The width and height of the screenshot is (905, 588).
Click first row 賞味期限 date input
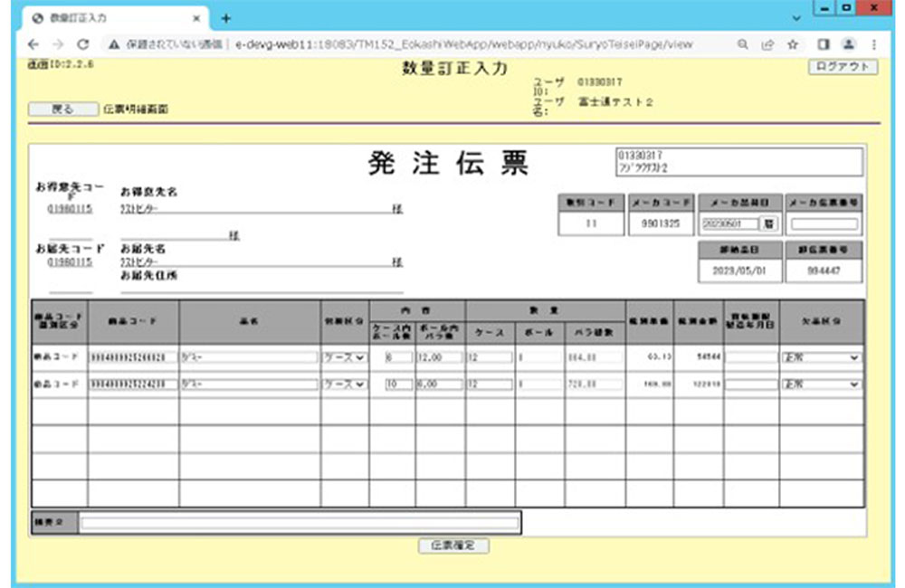(x=751, y=357)
